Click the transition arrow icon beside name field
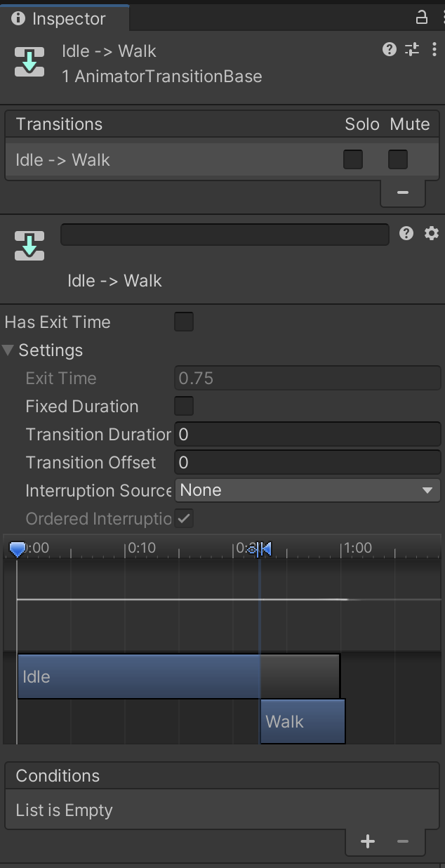The width and height of the screenshot is (445, 868). (x=29, y=246)
